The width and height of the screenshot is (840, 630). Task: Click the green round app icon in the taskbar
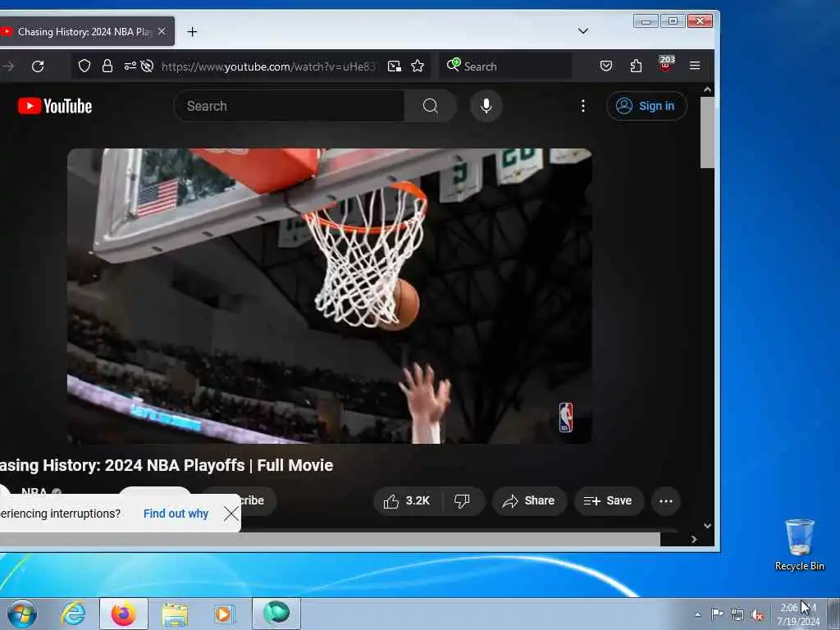[276, 614]
